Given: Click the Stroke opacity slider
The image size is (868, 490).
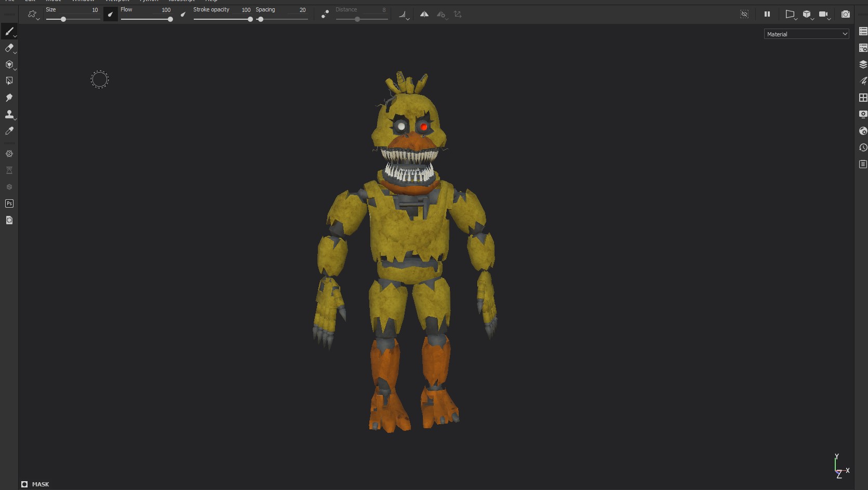Looking at the screenshot, I should point(223,19).
